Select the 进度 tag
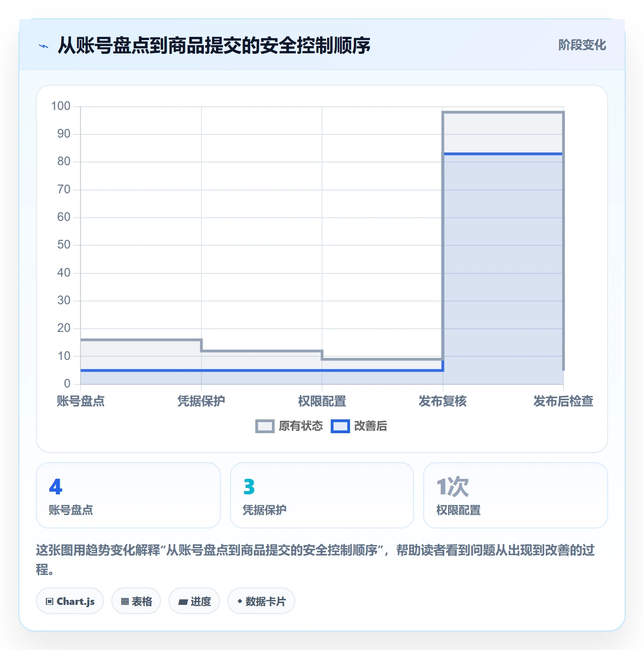The width and height of the screenshot is (644, 650). click(x=194, y=601)
